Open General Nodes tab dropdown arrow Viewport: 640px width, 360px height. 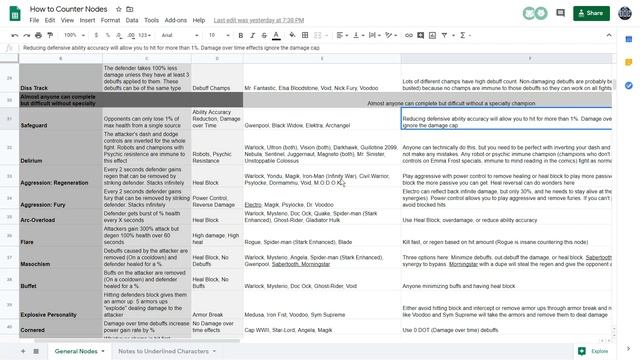(103, 351)
